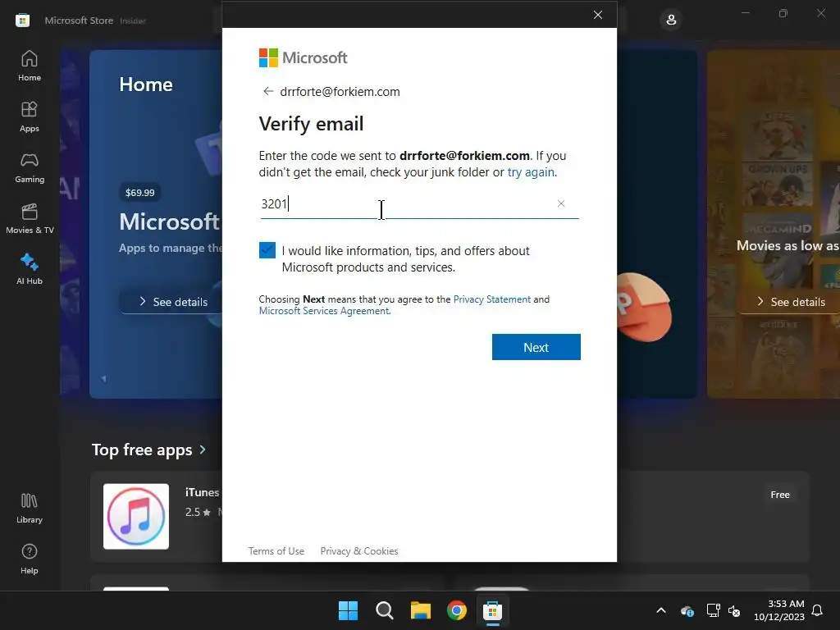The height and width of the screenshot is (630, 840).
Task: Click the iTunes 2.5 star rating
Action: click(x=198, y=512)
